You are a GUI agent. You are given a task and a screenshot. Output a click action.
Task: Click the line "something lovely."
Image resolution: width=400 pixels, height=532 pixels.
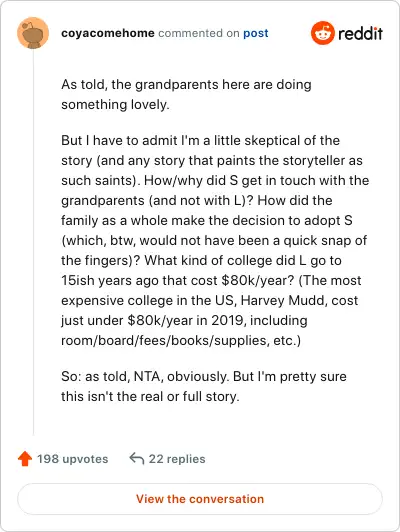tap(115, 104)
